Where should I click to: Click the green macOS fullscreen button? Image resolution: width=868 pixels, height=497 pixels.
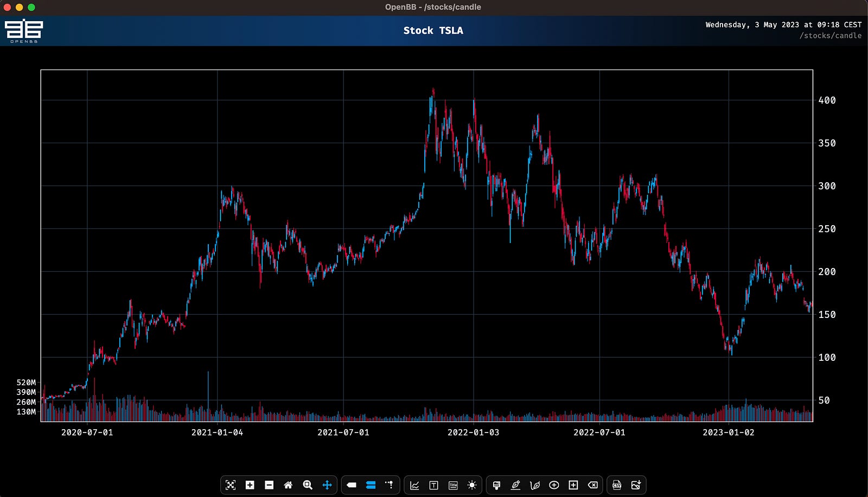point(31,7)
